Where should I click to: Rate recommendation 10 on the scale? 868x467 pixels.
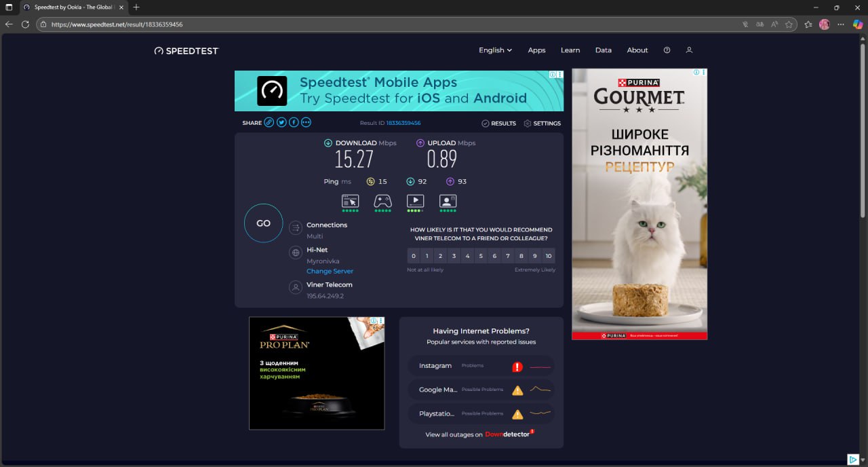click(549, 256)
